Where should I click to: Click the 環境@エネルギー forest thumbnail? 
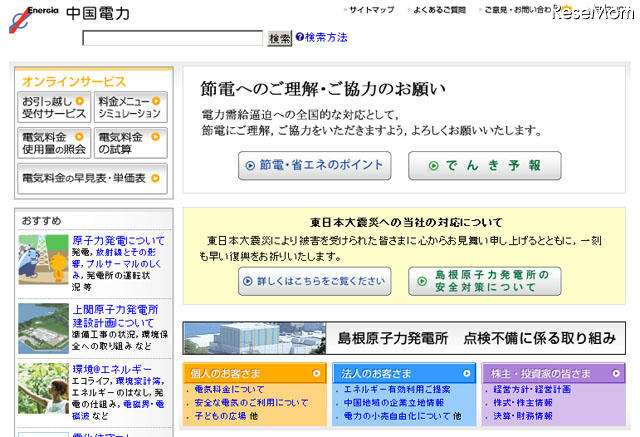(x=43, y=388)
